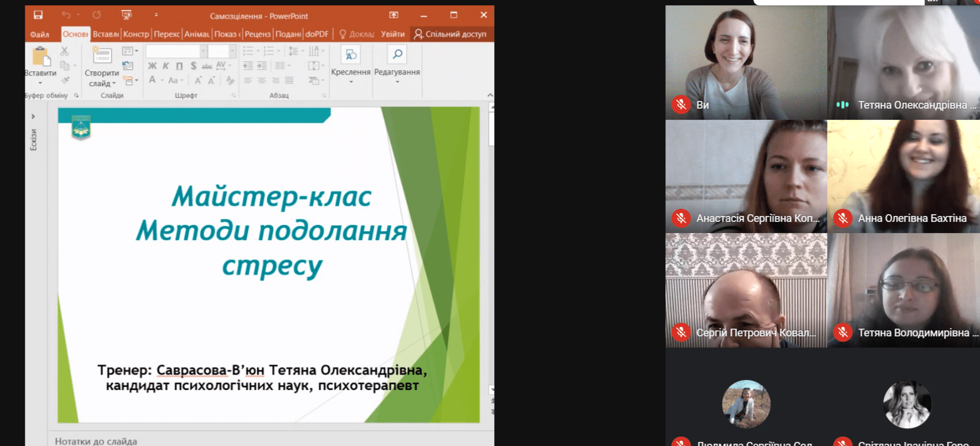Open the font color A picker
The height and width of the screenshot is (446, 980).
(x=152, y=80)
